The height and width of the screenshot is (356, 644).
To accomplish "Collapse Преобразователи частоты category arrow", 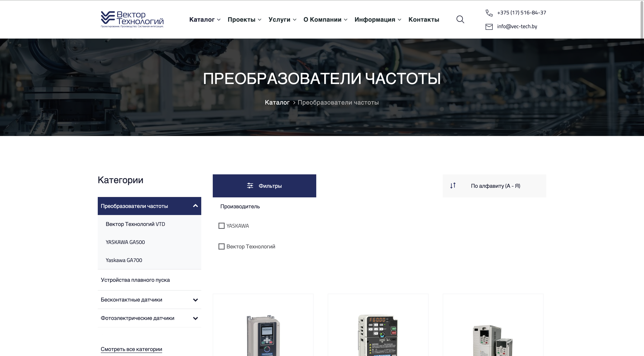I will pyautogui.click(x=195, y=206).
